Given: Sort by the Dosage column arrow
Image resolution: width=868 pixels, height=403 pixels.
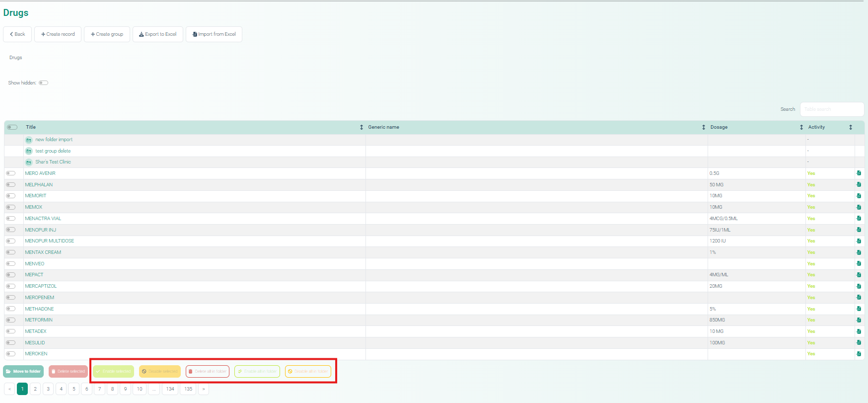Looking at the screenshot, I should [801, 127].
